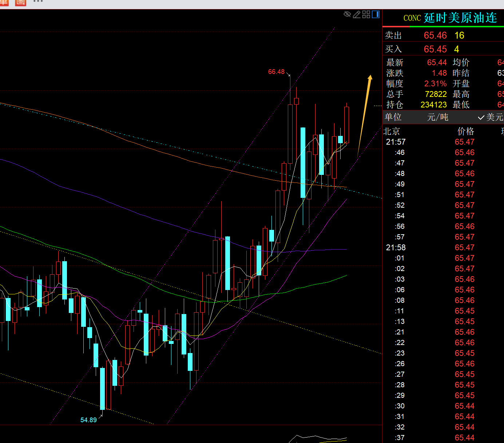Viewport: 504px width, 443px height.
Task: Click the 元/吨 unit selector
Action: 437,117
